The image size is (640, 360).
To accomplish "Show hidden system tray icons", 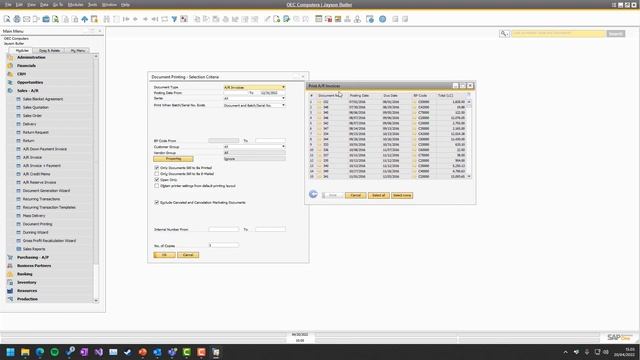I will click(565, 352).
